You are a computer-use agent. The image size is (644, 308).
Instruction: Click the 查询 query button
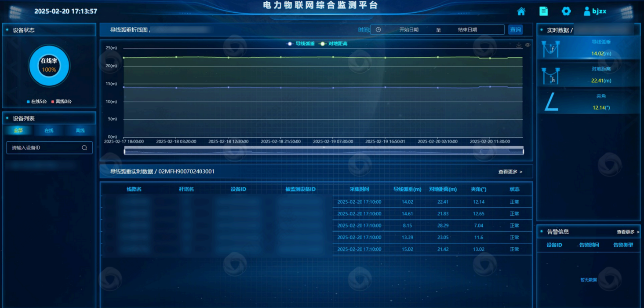515,30
